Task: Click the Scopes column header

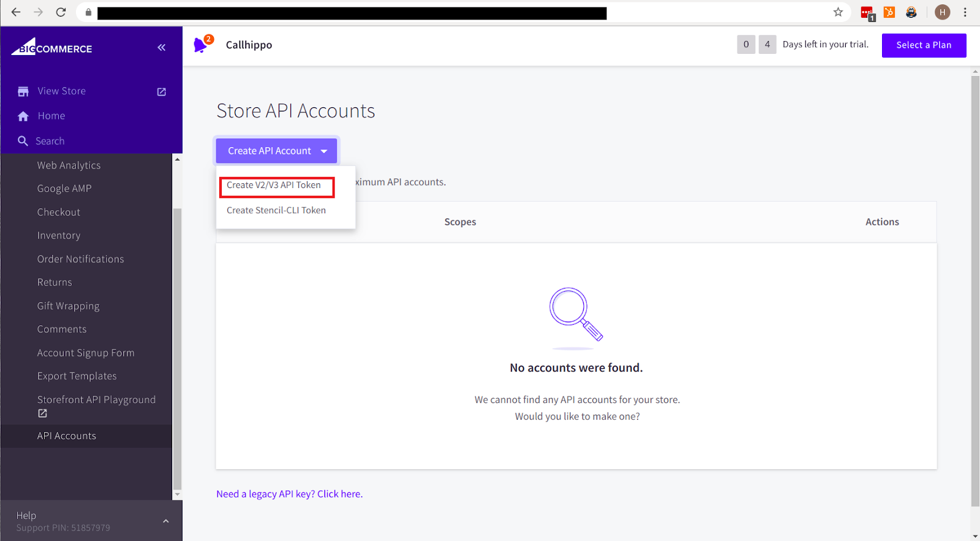Action: (460, 222)
